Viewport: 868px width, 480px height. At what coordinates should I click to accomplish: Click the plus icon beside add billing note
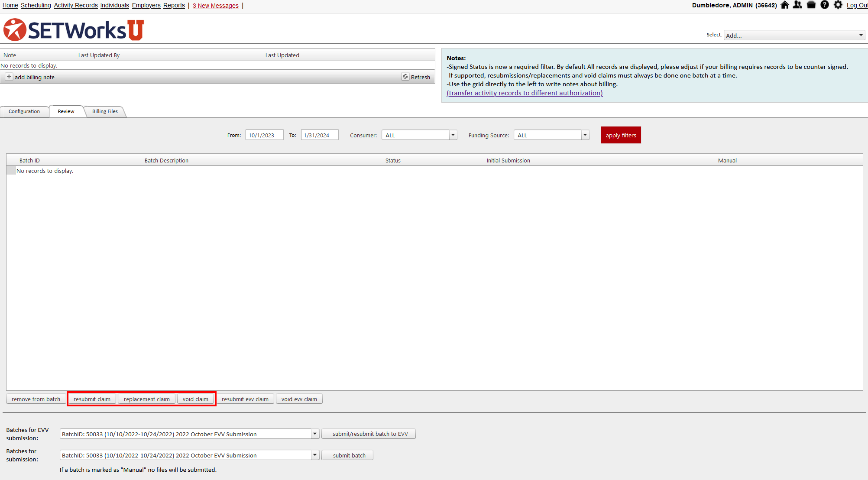9,77
